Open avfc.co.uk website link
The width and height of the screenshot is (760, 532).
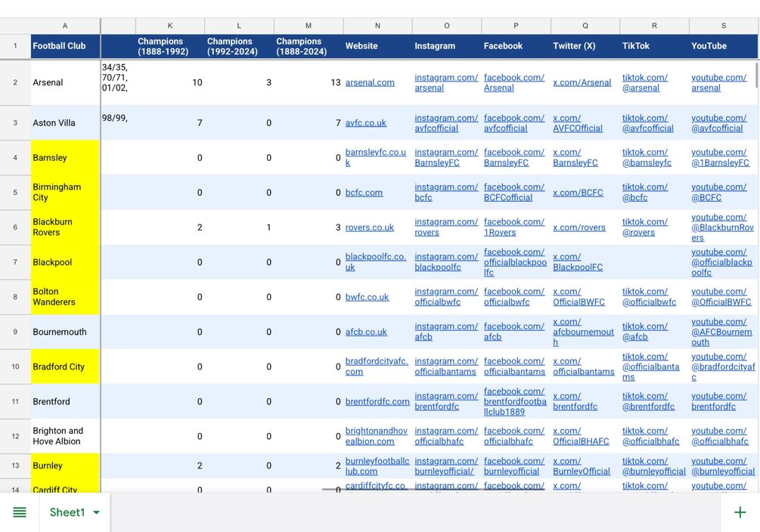click(x=366, y=123)
